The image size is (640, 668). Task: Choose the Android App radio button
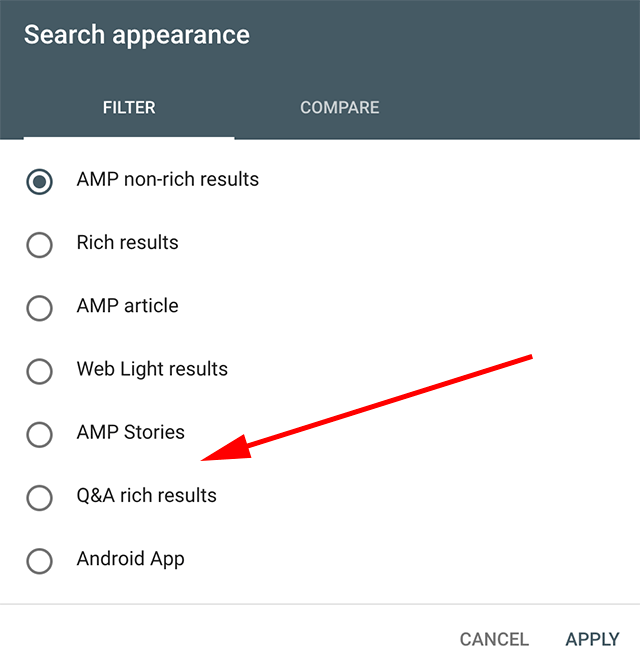40,561
